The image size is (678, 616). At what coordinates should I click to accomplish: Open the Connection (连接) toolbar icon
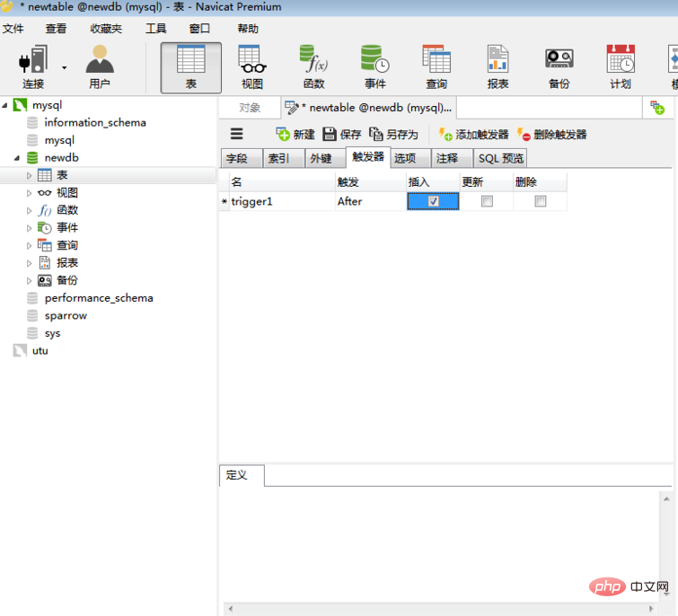[x=33, y=67]
